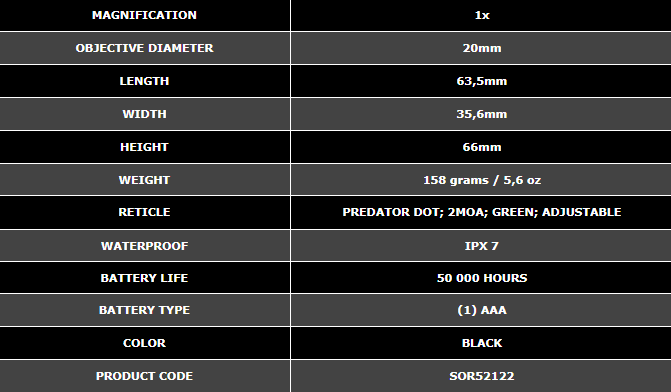This screenshot has height=392, width=671.
Task: Click the WEIGHT row label
Action: coord(144,180)
